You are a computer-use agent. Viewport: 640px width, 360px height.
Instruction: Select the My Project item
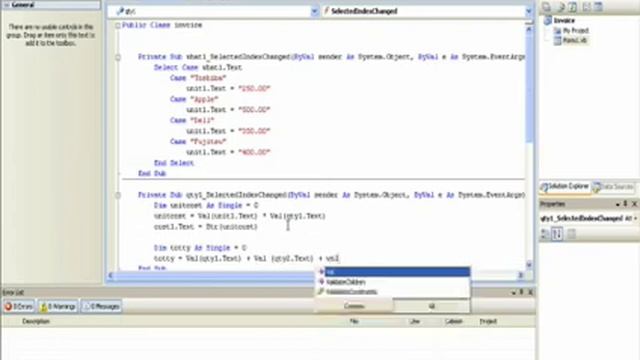tap(576, 31)
